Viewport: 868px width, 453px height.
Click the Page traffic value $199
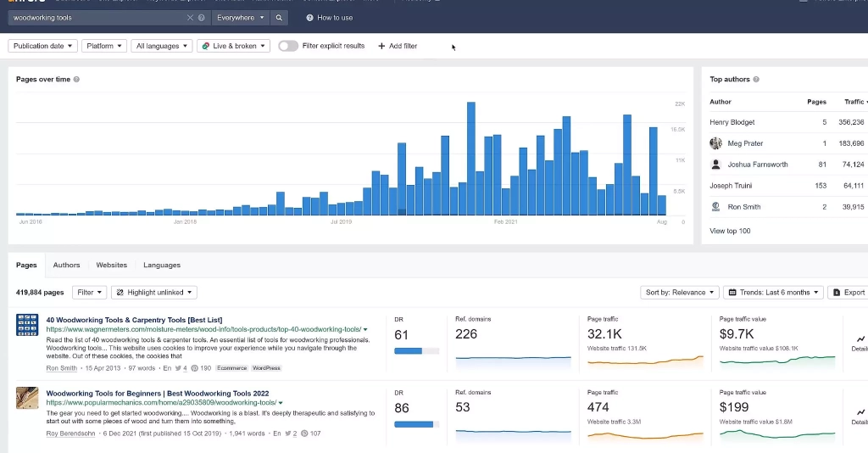point(734,407)
